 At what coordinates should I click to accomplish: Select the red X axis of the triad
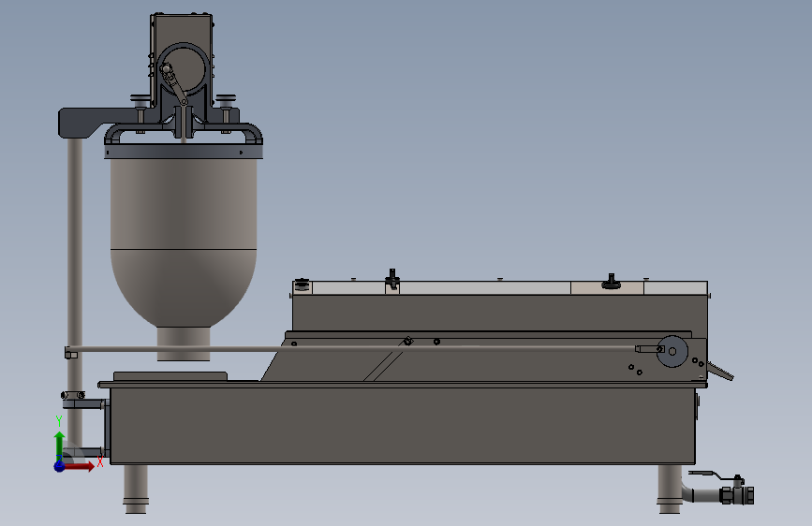pos(78,466)
